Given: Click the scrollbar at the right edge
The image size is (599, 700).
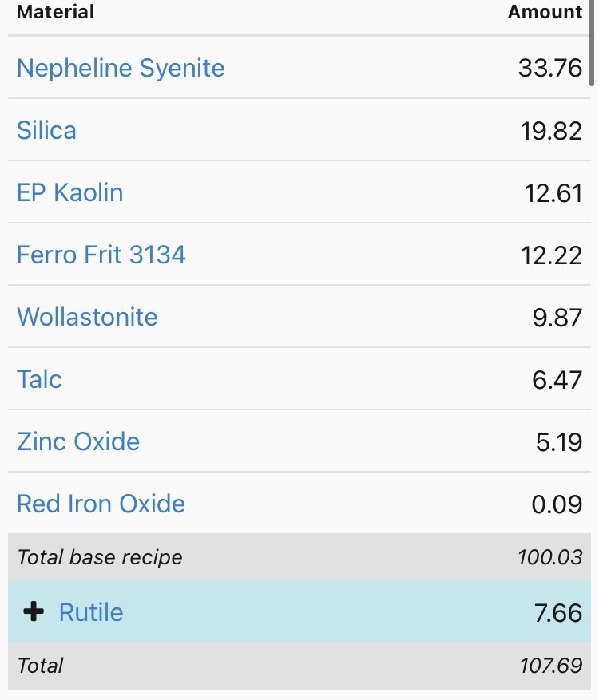Looking at the screenshot, I should click(x=592, y=44).
